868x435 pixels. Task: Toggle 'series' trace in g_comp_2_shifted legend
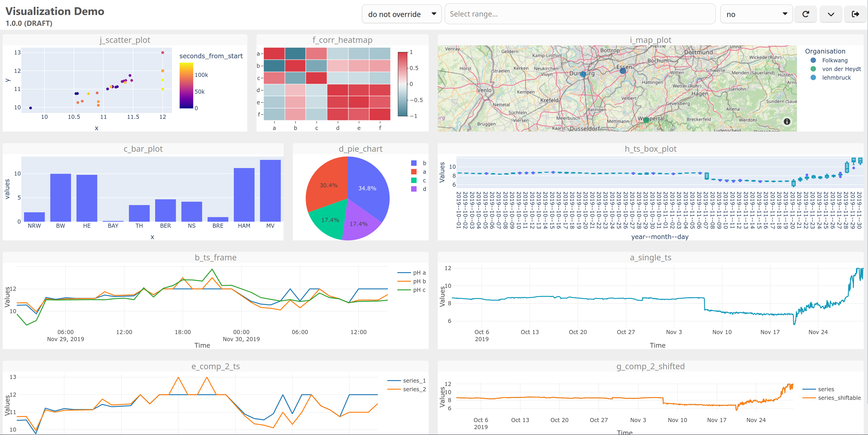coord(818,389)
